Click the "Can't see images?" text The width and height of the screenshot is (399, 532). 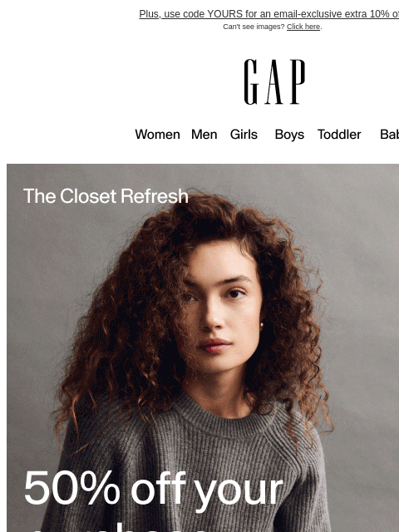254,27
